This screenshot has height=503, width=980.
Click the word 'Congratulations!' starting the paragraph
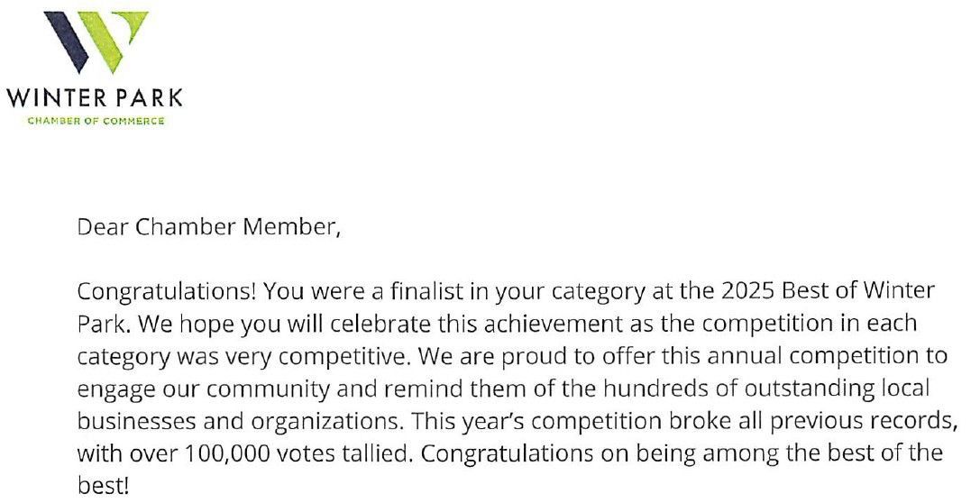(x=144, y=291)
